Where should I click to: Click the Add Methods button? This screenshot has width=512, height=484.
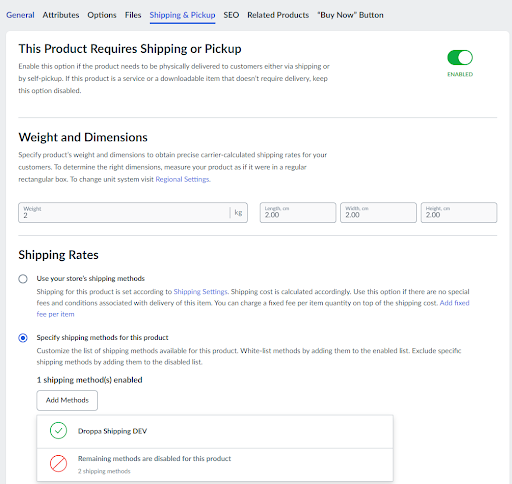click(x=67, y=400)
